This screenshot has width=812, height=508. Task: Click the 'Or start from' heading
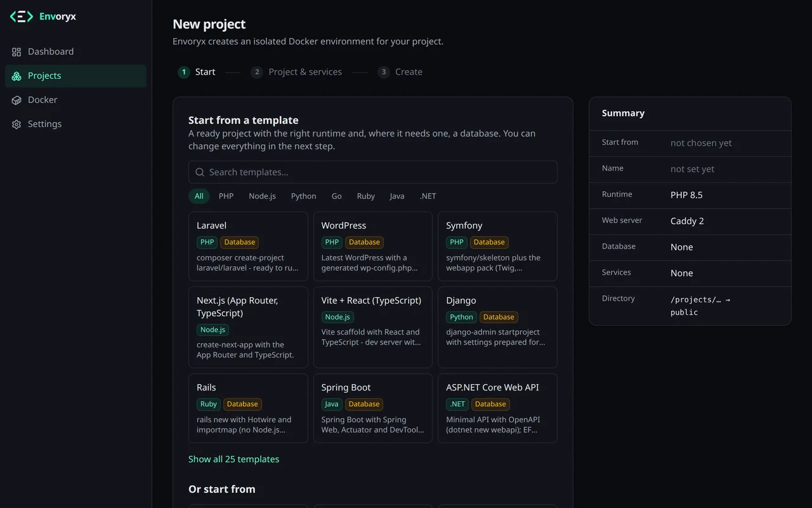[222, 489]
